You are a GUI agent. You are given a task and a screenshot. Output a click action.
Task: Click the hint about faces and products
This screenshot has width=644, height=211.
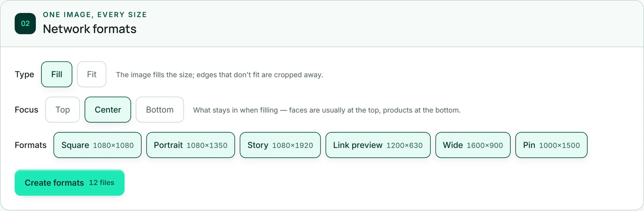(x=327, y=110)
